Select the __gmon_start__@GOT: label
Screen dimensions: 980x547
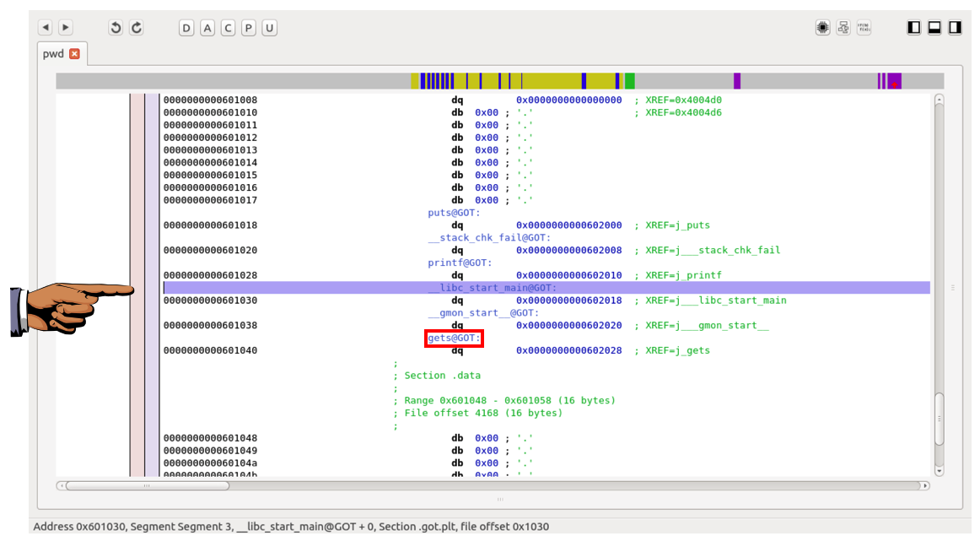point(483,313)
